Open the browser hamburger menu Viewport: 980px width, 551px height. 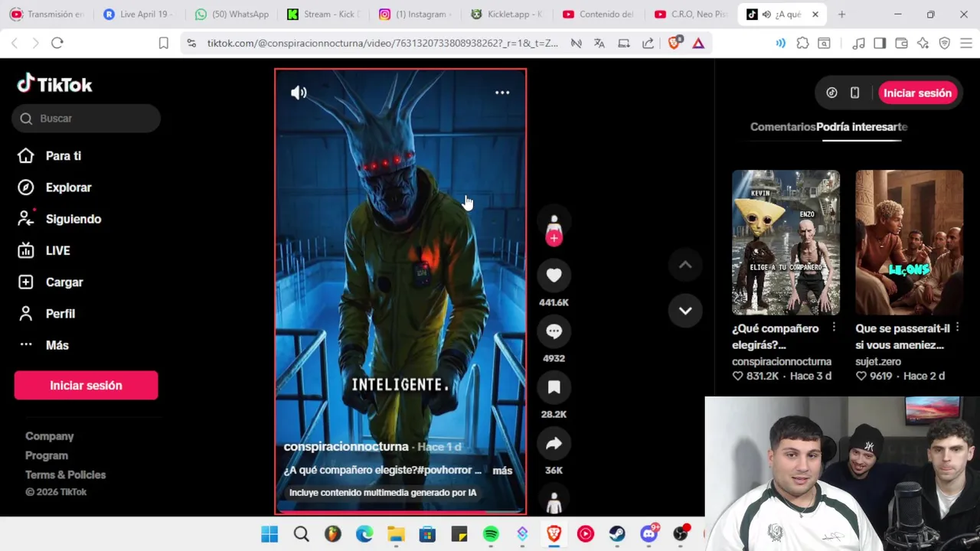[965, 44]
